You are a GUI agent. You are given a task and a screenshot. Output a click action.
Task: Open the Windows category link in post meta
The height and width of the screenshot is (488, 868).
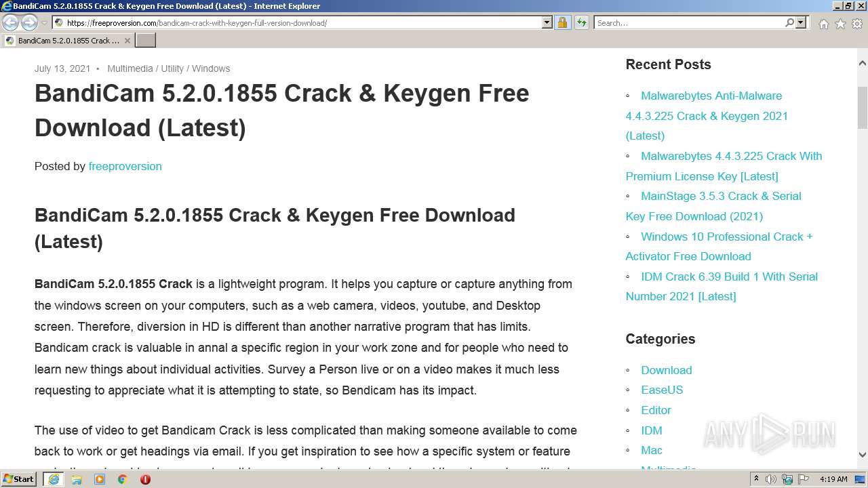(211, 68)
